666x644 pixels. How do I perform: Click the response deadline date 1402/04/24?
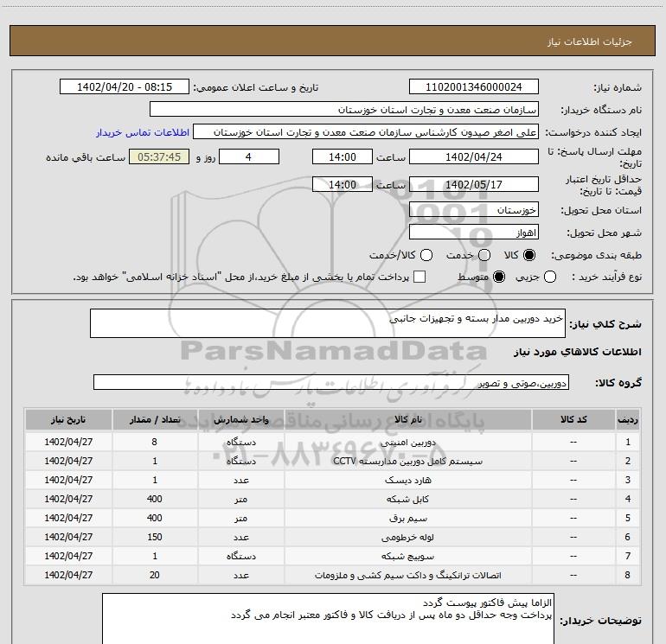474,157
